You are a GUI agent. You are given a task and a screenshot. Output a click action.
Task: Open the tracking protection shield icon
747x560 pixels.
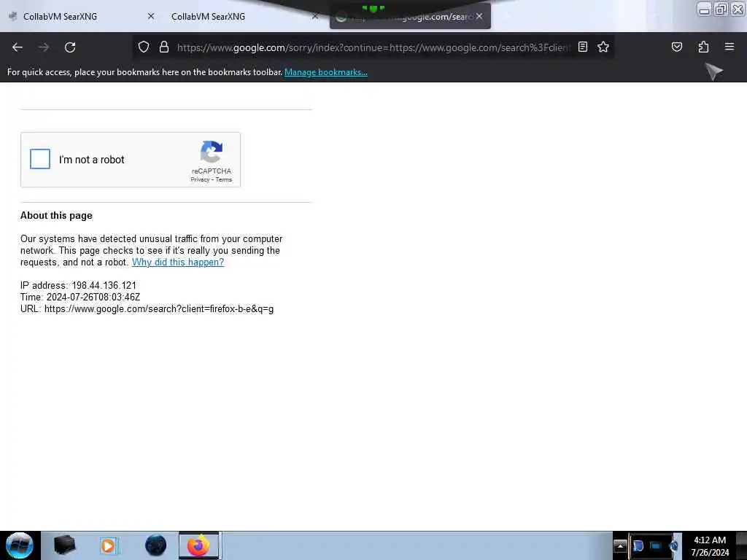click(x=144, y=47)
